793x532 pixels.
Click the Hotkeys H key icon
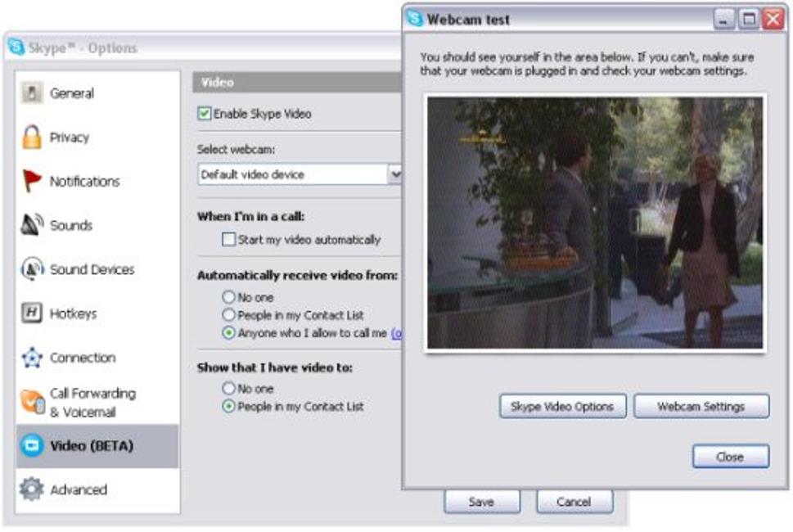coord(31,313)
